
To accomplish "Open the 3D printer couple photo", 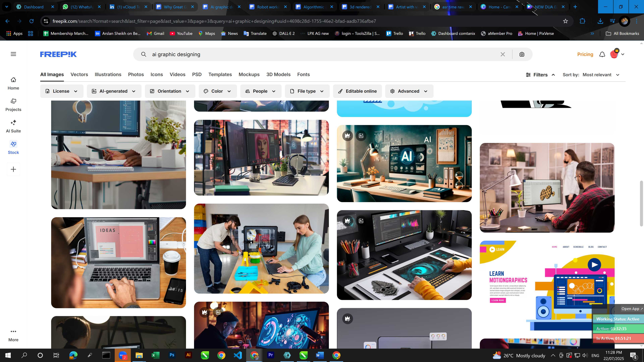I will pos(261,249).
